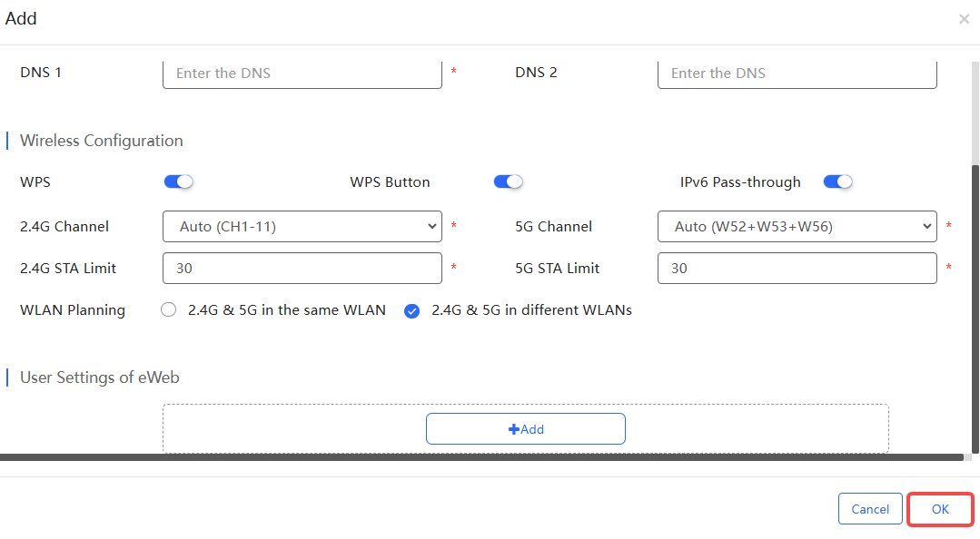Click the User Settings of eWeb heading
Image resolution: width=980 pixels, height=539 pixels.
tap(99, 377)
